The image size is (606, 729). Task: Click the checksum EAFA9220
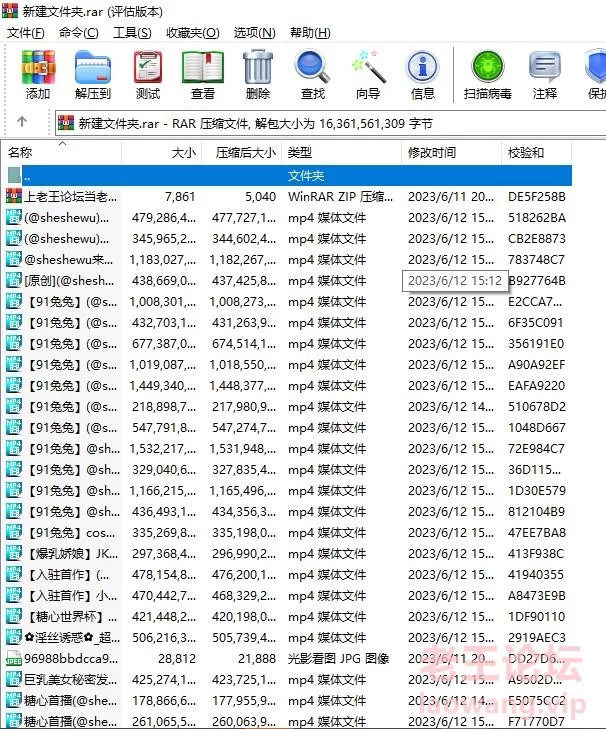tap(536, 385)
